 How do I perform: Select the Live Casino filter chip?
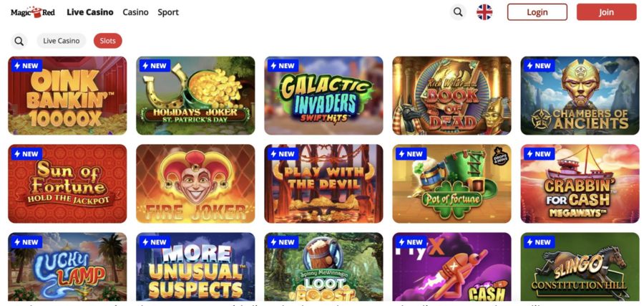click(x=62, y=41)
